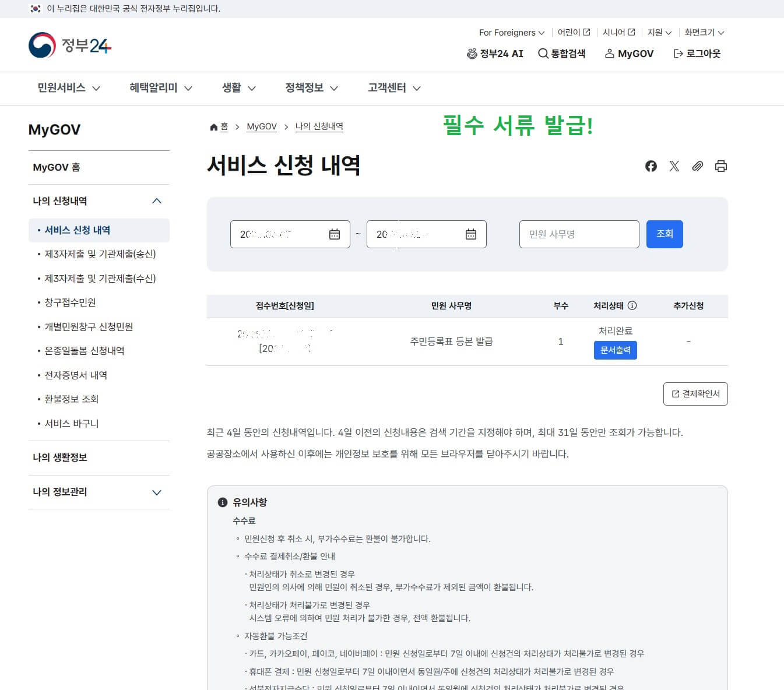Open the 결제확인서 button

coord(695,394)
